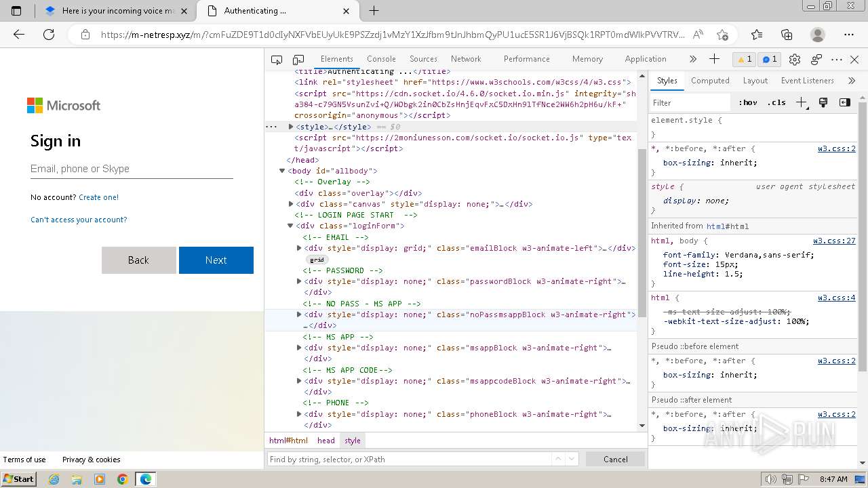Toggle the .cls class editor
This screenshot has height=488, width=868.
(x=776, y=103)
